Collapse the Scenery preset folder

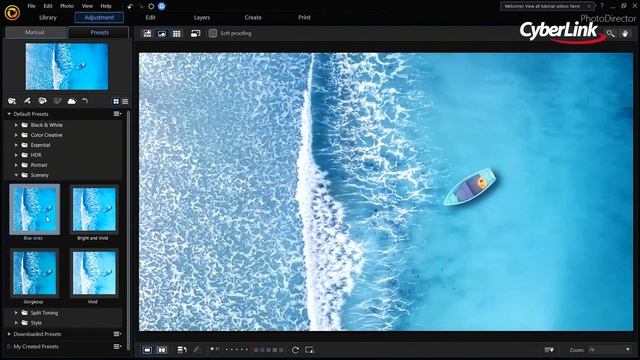coord(16,175)
